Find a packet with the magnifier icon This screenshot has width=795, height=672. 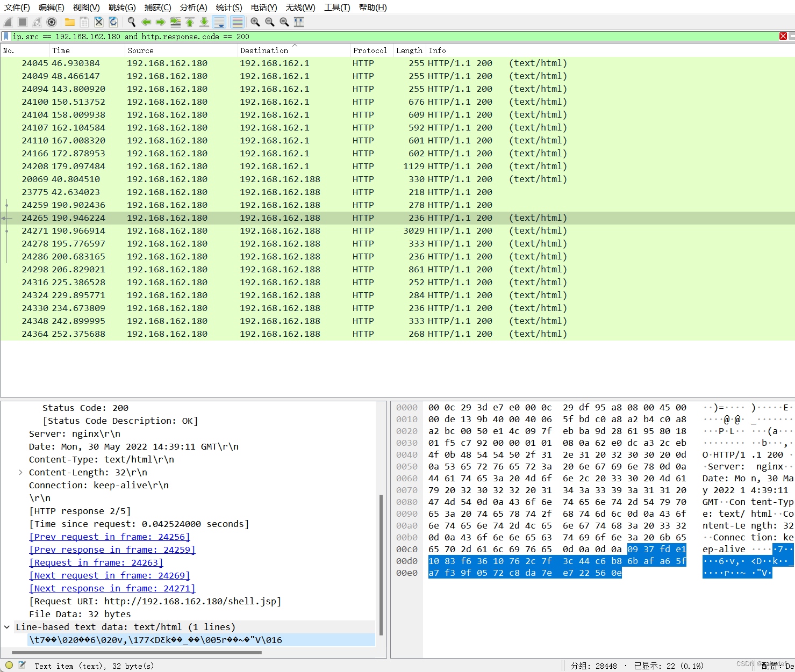click(x=132, y=22)
